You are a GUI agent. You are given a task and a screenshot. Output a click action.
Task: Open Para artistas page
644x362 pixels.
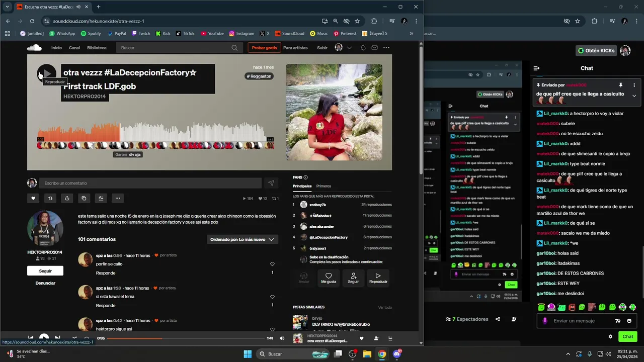tap(295, 48)
